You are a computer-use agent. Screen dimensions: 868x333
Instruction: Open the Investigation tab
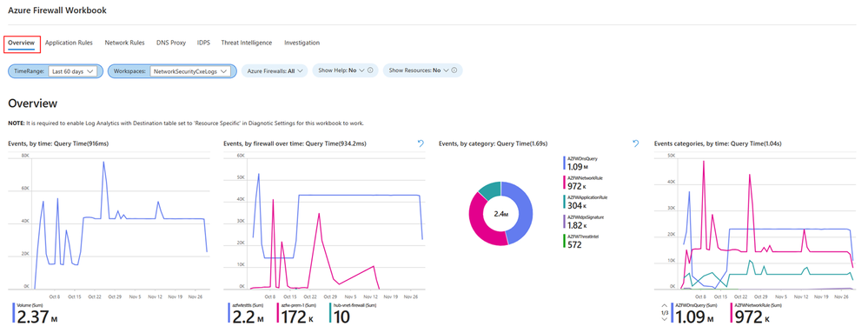coord(301,43)
